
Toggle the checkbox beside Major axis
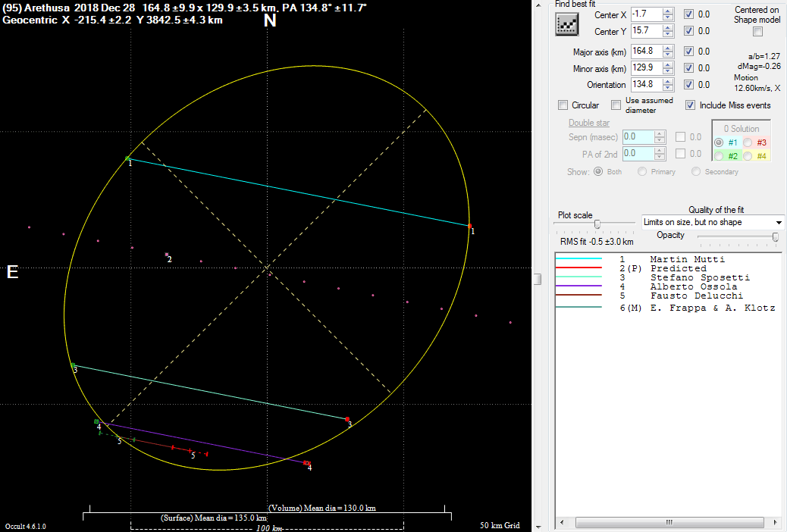[x=689, y=52]
